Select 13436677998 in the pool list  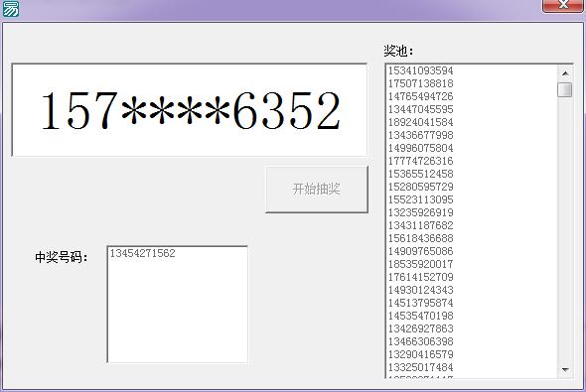click(x=420, y=135)
